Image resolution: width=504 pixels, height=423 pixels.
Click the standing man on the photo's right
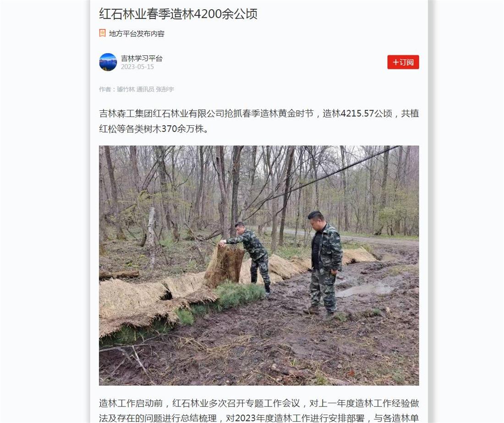[324, 264]
